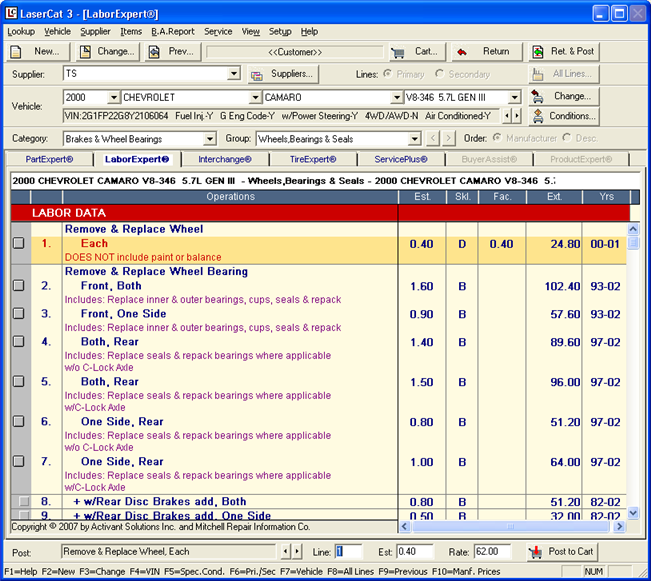Click the vehicle Change button
The image size is (651, 581).
(563, 97)
